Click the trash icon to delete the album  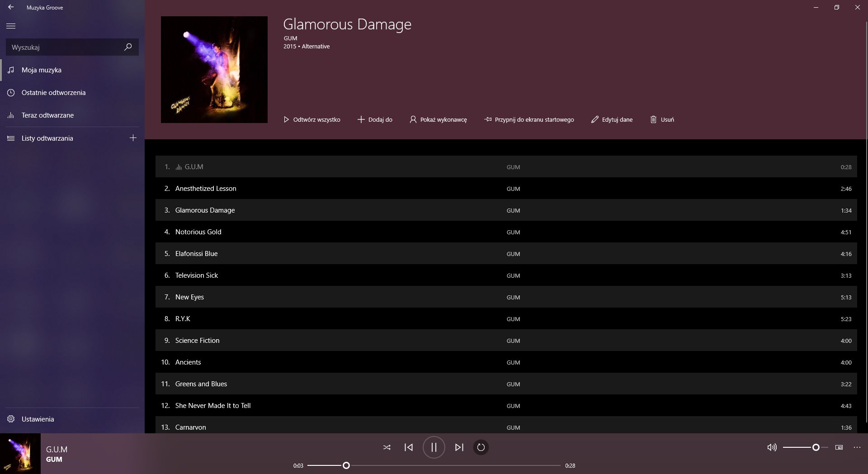point(653,119)
